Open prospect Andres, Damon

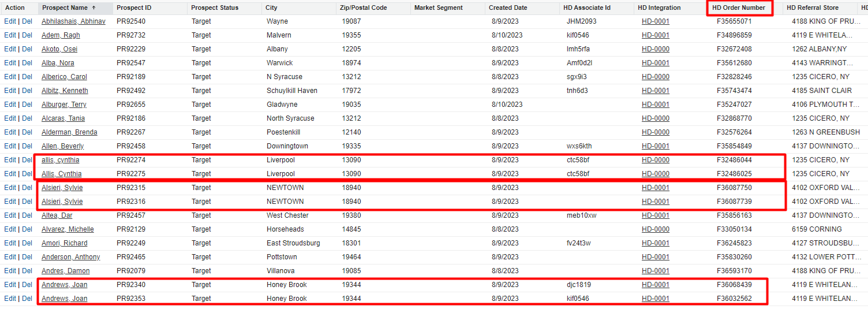tap(66, 271)
